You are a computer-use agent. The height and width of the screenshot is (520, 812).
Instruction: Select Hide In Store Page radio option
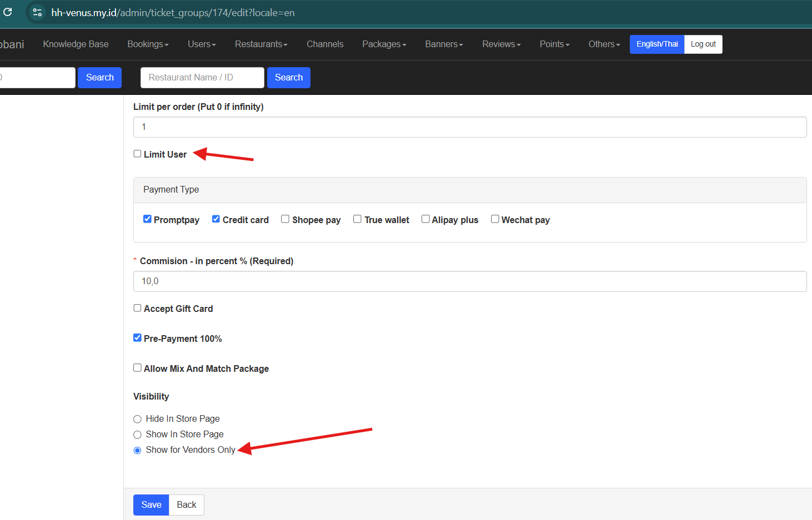[x=137, y=419]
